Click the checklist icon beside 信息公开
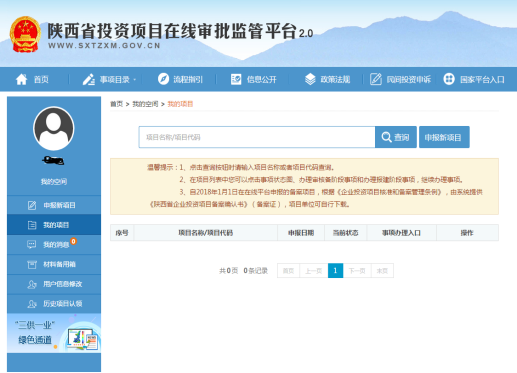 [236, 79]
